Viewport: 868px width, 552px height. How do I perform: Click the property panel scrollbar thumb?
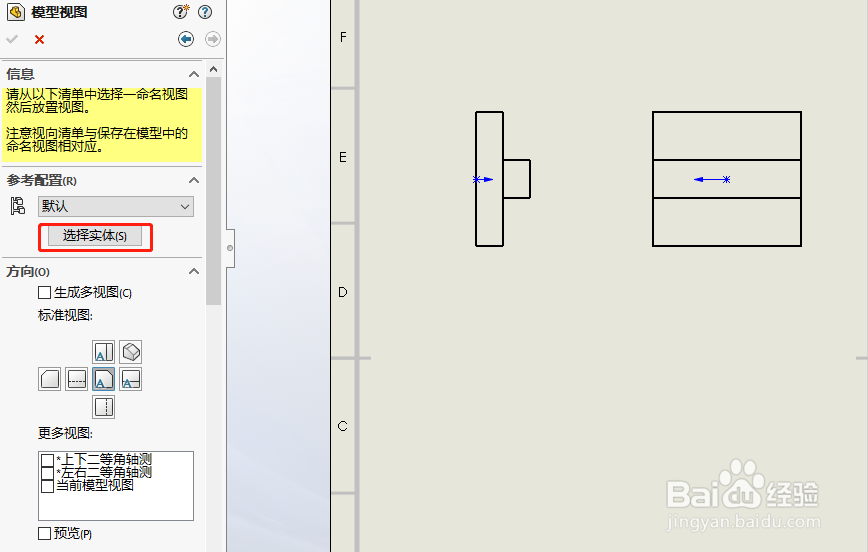(x=214, y=191)
